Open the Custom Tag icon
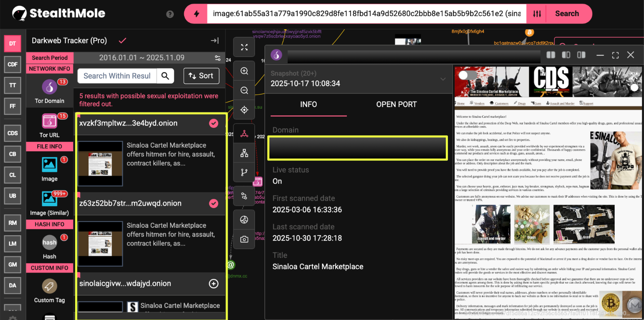 coord(49,286)
